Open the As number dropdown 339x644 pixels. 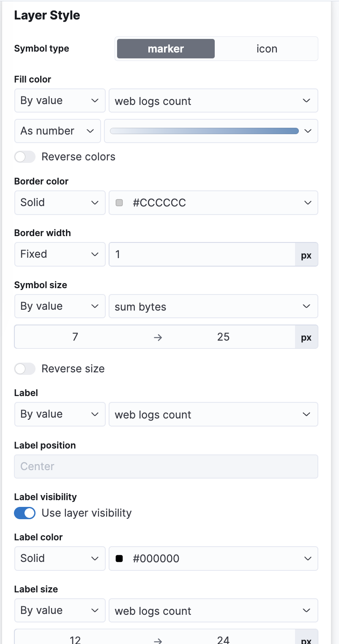(57, 131)
